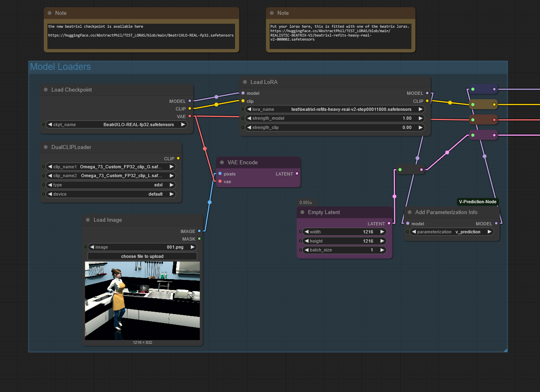Decrease Empty Latent height with left arrow
540x392 pixels.
(x=307, y=241)
